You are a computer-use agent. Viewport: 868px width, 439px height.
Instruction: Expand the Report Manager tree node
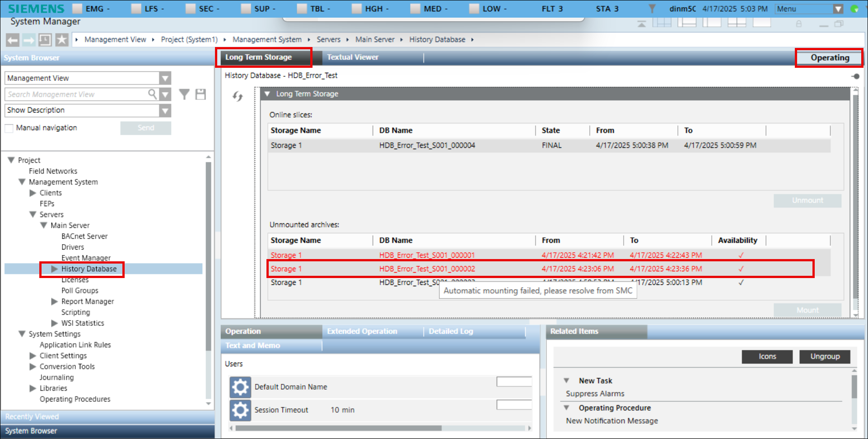tap(55, 302)
